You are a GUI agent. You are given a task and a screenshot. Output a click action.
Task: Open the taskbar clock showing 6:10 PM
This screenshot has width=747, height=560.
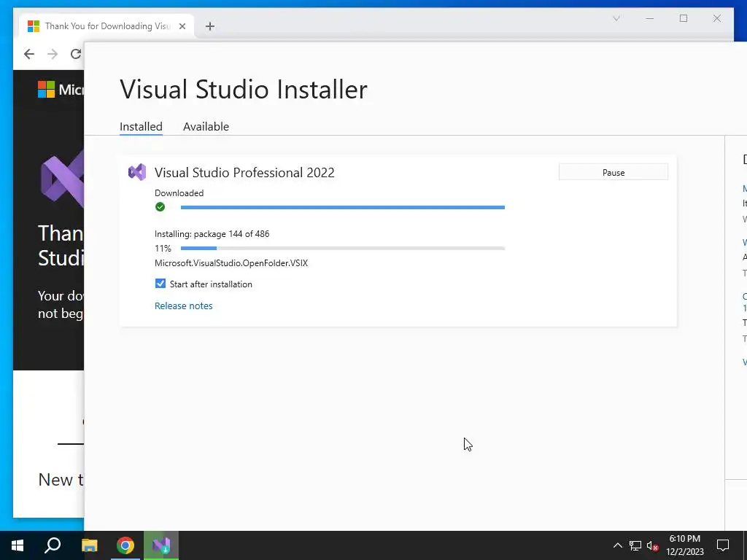[x=684, y=545]
